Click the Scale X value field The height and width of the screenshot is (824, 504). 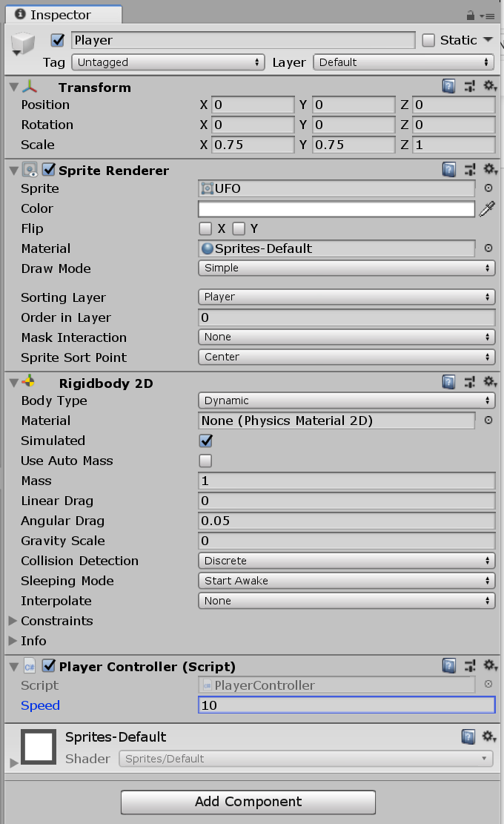253,145
